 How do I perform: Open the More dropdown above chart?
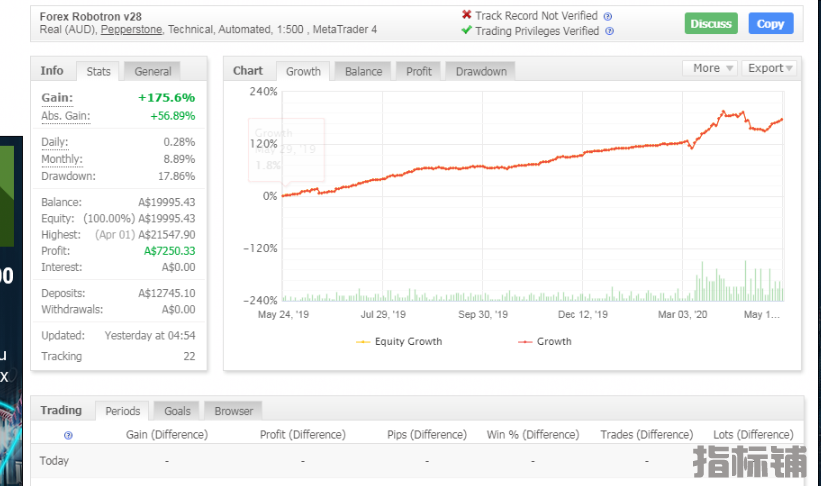(x=712, y=68)
